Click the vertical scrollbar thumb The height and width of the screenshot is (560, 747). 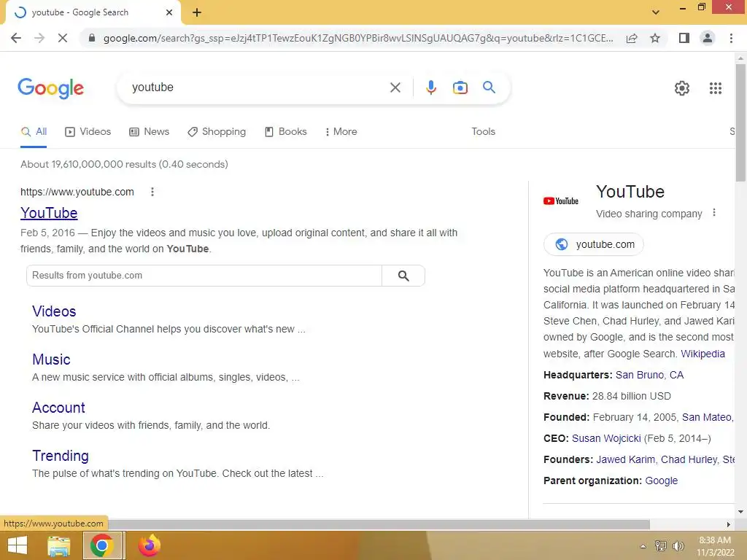(x=740, y=122)
